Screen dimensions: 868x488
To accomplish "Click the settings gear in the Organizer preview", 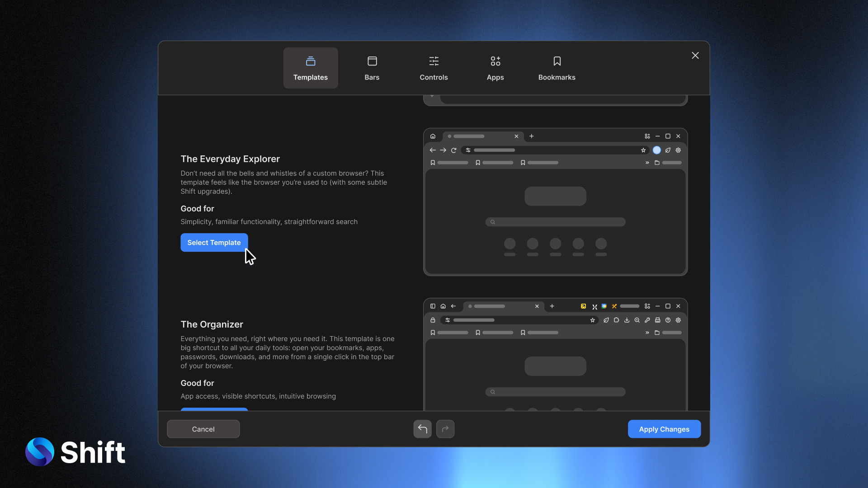I will (678, 320).
